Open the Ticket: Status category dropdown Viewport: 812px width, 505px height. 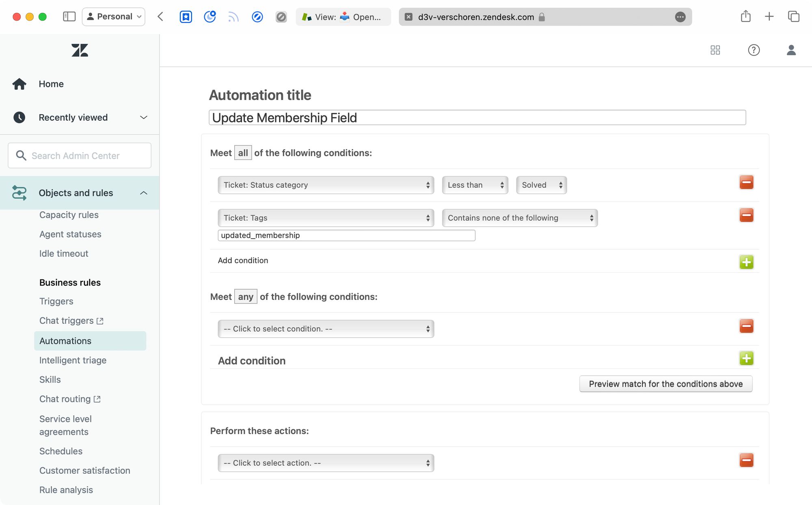coord(326,185)
